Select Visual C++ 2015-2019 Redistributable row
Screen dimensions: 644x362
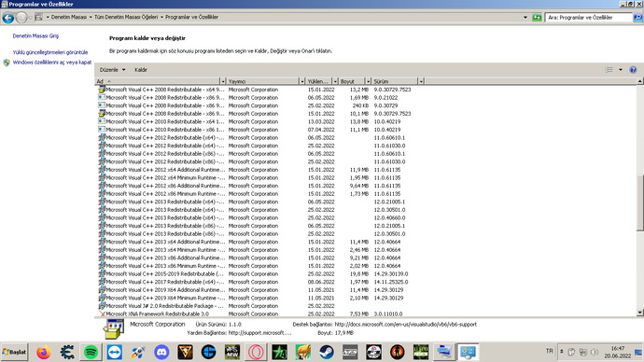tap(164, 274)
